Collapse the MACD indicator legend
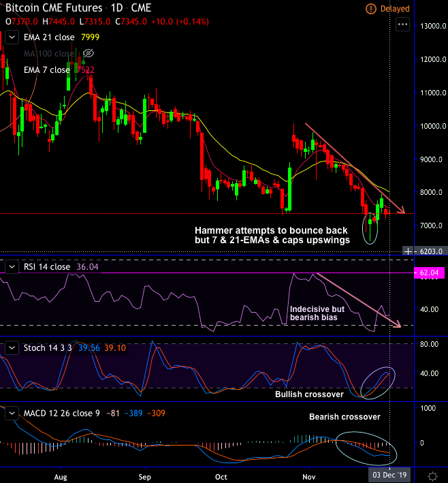This screenshot has width=448, height=483. (x=12, y=413)
